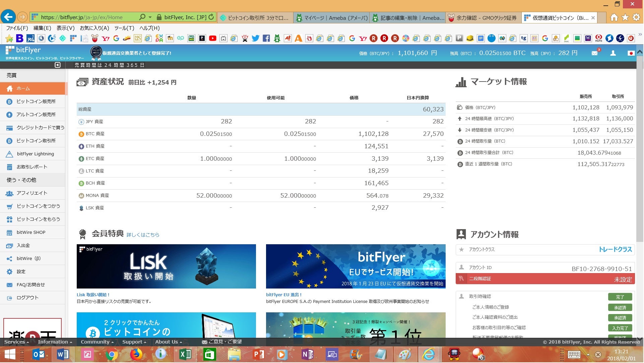Click the Windows Start button
The width and height of the screenshot is (644, 363).
point(10,355)
